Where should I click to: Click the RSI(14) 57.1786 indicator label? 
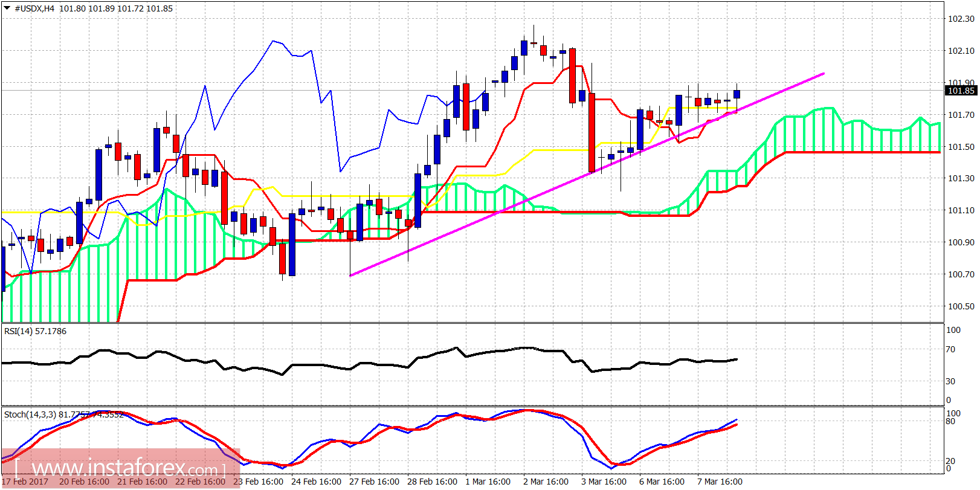35,331
